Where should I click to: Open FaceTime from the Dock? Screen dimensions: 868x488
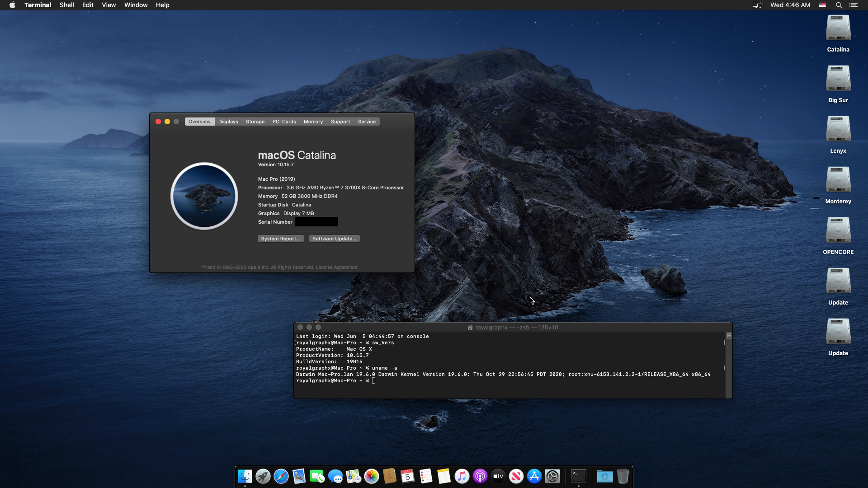317,476
